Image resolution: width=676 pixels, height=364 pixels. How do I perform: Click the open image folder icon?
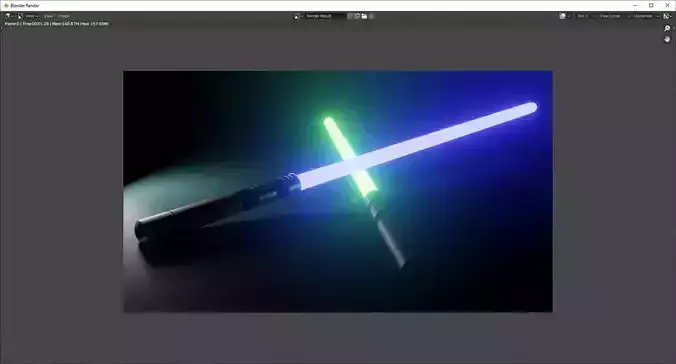(364, 16)
